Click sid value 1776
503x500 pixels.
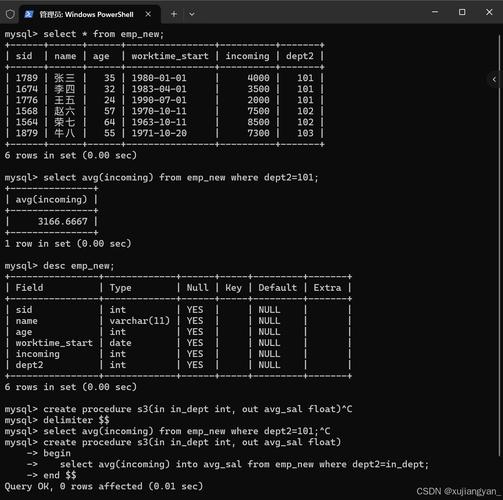coord(27,100)
